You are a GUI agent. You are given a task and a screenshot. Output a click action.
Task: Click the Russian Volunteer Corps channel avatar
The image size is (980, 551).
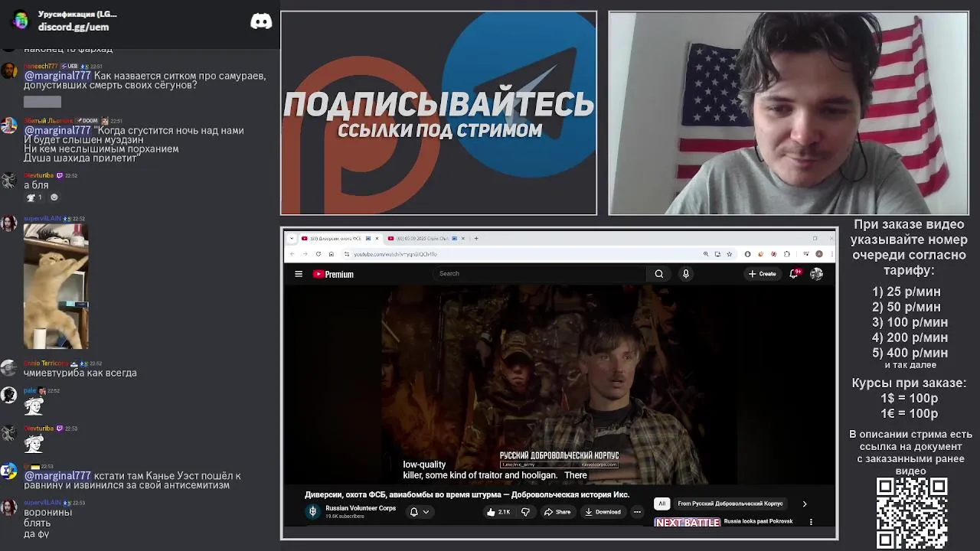312,511
